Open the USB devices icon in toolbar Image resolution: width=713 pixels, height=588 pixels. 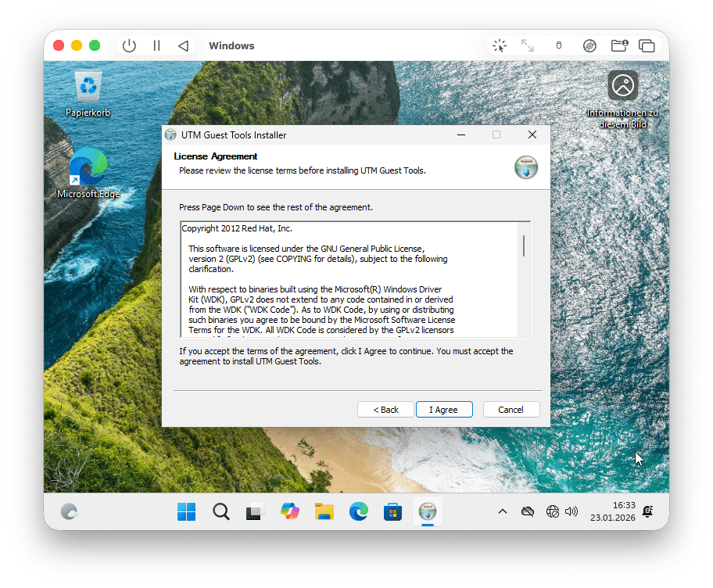point(558,46)
